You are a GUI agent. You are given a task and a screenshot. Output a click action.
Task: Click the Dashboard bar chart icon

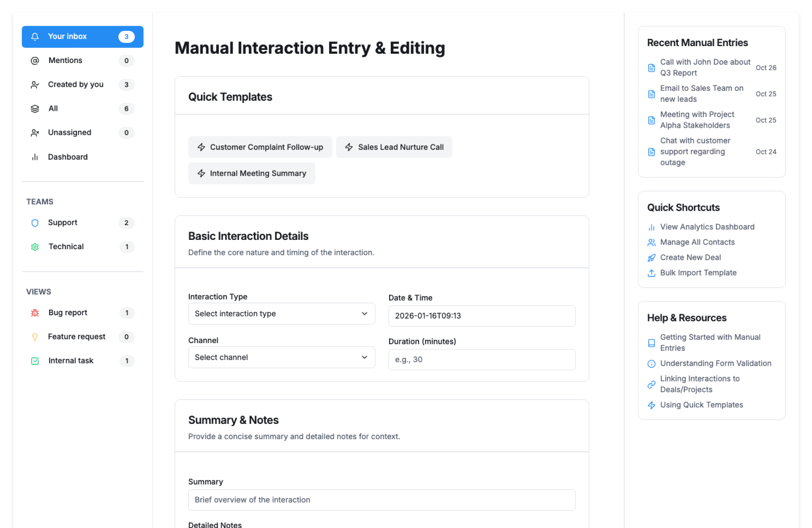coord(35,157)
